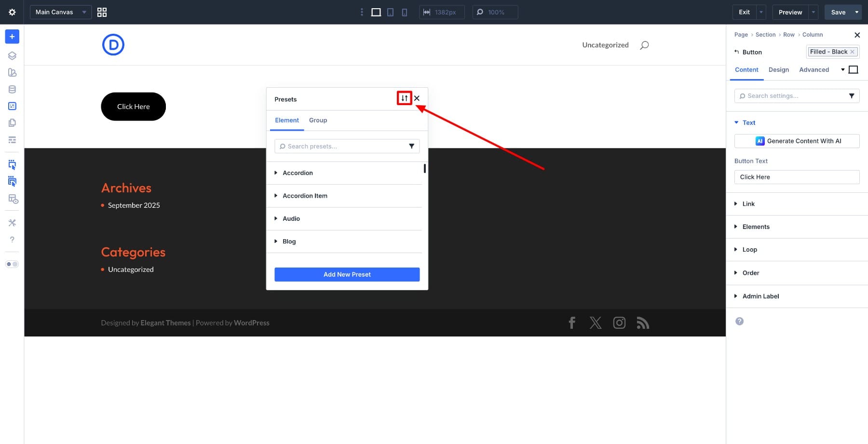
Task: Switch to the Group tab in Presets
Action: (x=318, y=120)
